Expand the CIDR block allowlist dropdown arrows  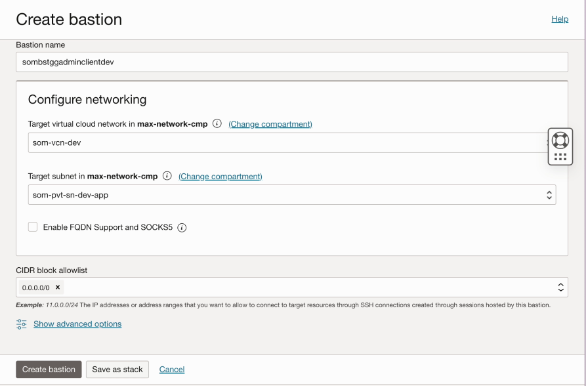pos(560,288)
